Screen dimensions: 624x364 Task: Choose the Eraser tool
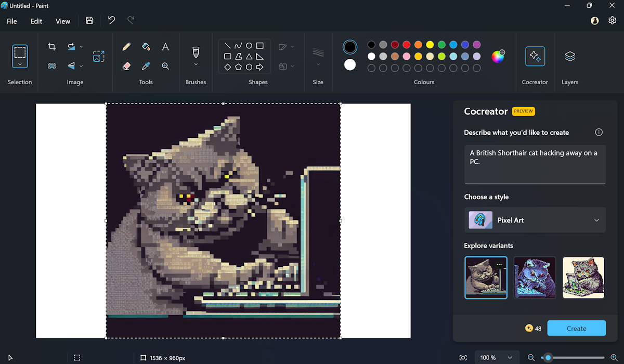click(x=126, y=66)
